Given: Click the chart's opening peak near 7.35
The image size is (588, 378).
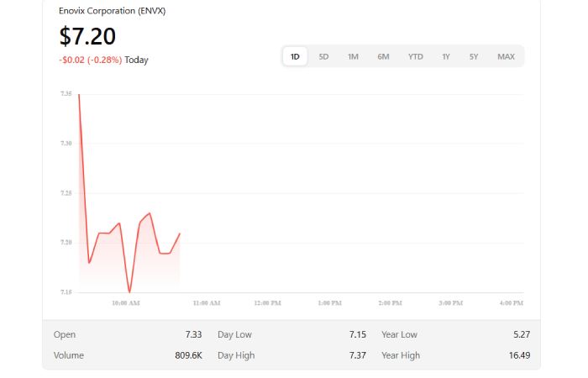Looking at the screenshot, I should pyautogui.click(x=79, y=95).
